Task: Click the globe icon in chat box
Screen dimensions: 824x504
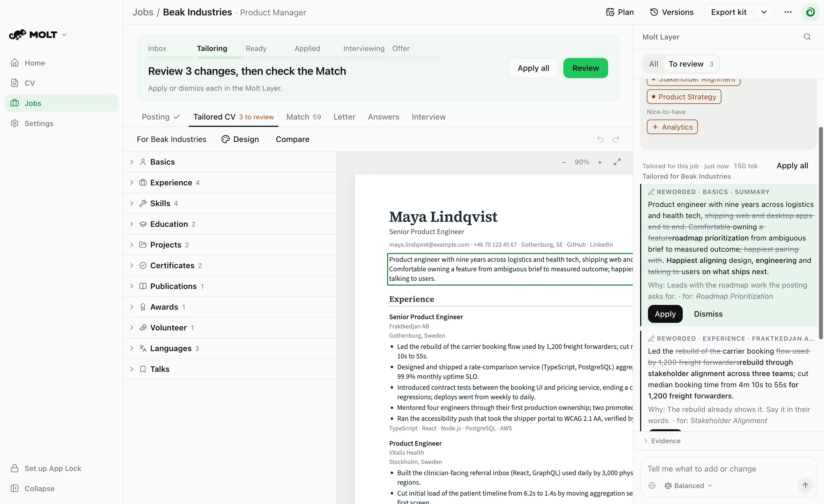Action: [x=652, y=485]
